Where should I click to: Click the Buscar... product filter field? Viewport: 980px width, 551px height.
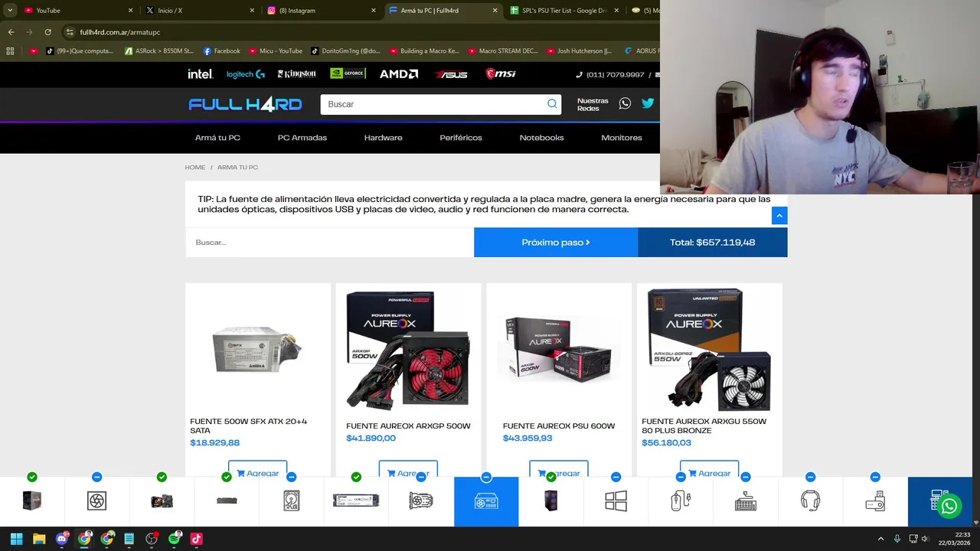[329, 243]
